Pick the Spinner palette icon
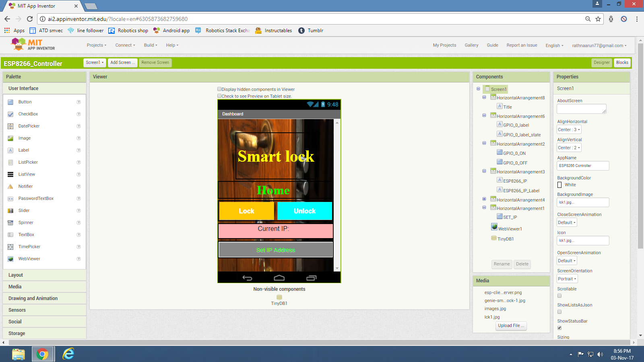 (10, 223)
